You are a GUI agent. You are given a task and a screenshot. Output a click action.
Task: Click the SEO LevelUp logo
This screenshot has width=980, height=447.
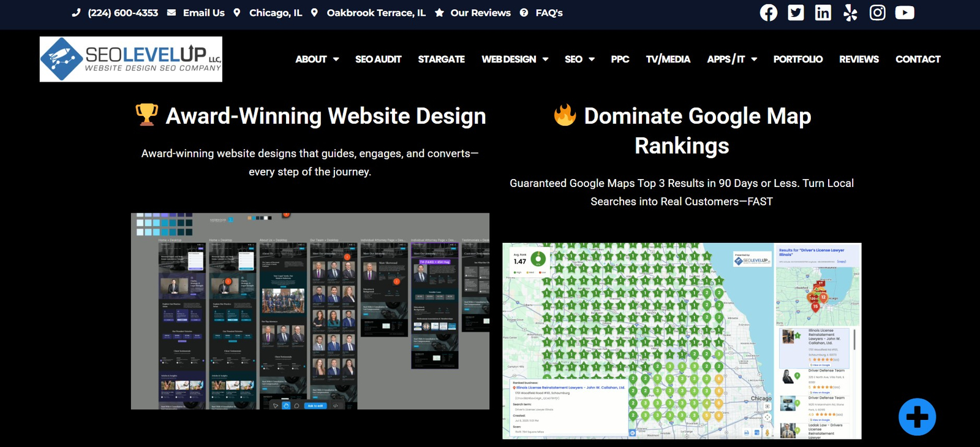click(131, 59)
